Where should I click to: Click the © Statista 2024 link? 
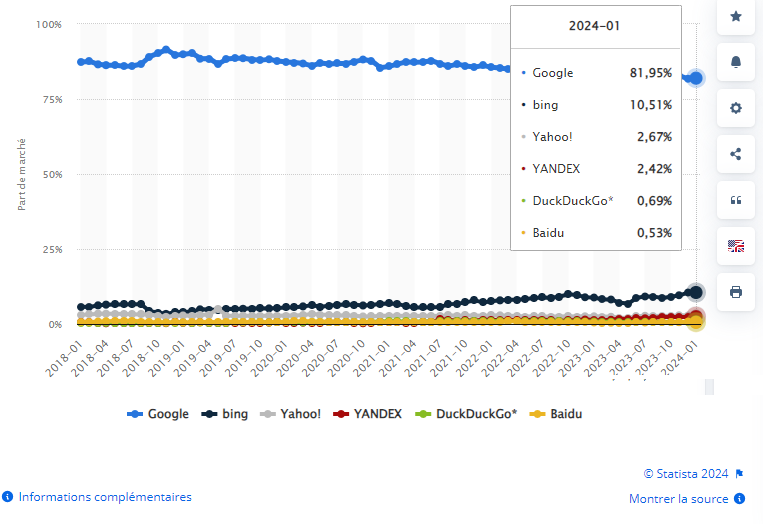pos(686,474)
